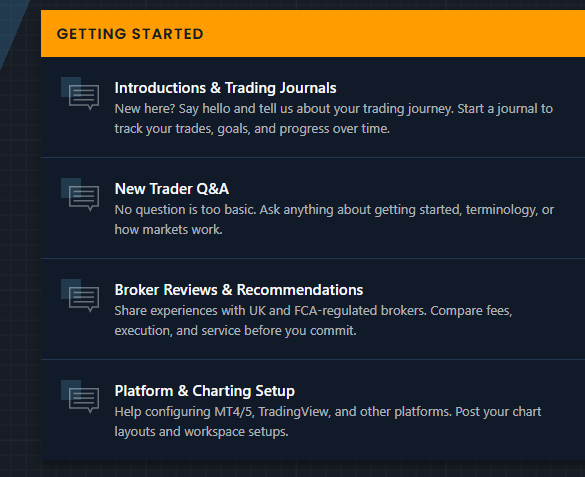This screenshot has width=585, height=477.
Task: Click the 'No question is too basic' description
Action: tap(334, 220)
